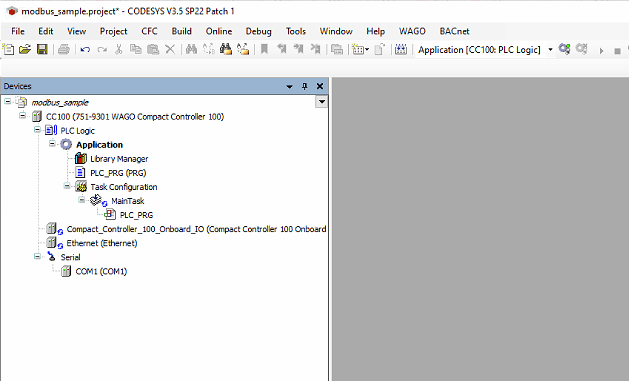
Task: Click the Clear bookmarks icon
Action: click(316, 49)
